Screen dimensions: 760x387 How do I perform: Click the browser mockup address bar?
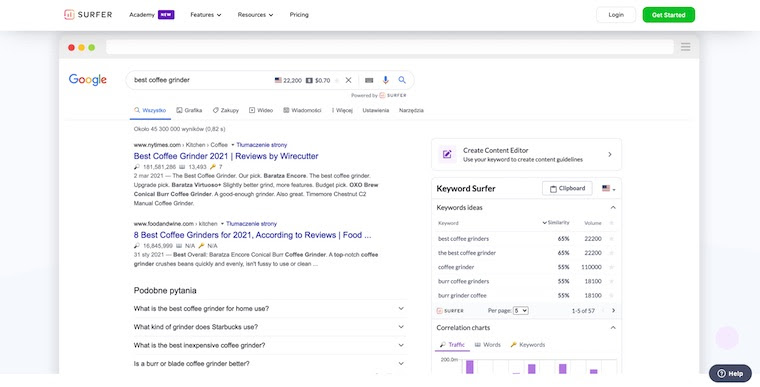(x=390, y=47)
